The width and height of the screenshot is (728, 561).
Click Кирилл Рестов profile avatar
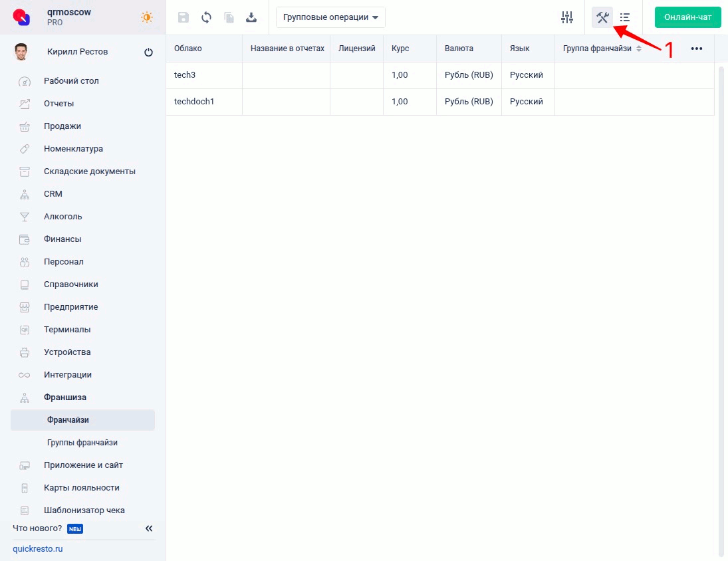[x=21, y=51]
